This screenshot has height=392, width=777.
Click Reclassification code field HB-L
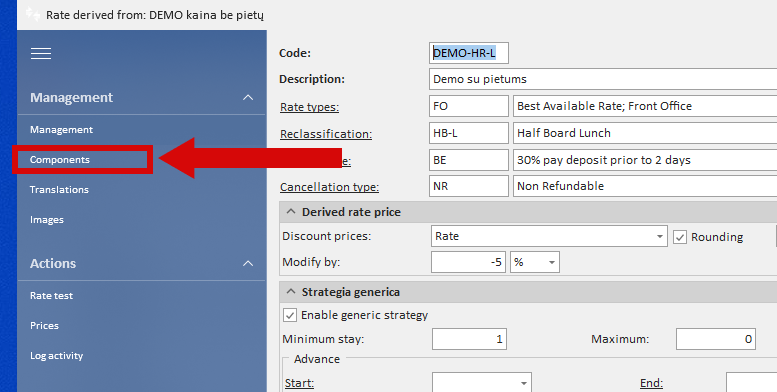469,133
